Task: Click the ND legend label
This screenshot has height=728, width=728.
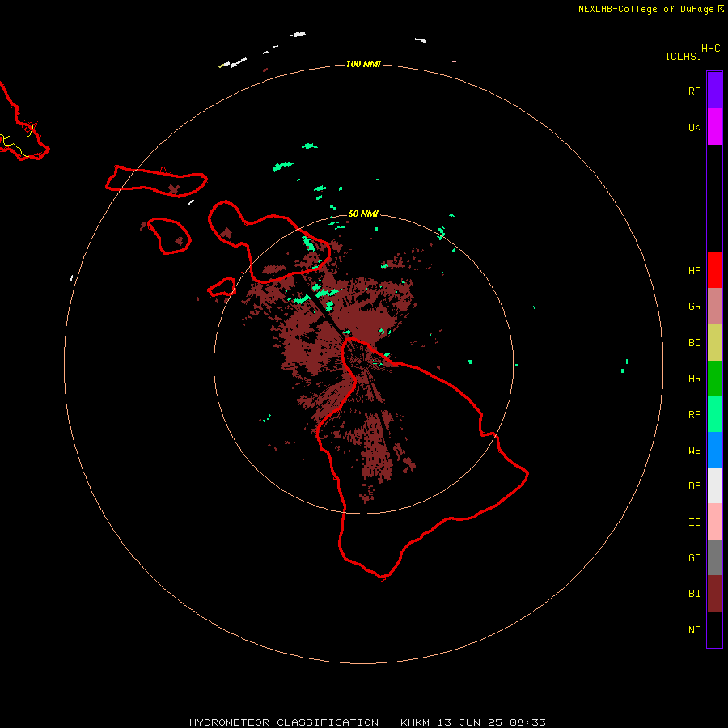Action: (694, 629)
